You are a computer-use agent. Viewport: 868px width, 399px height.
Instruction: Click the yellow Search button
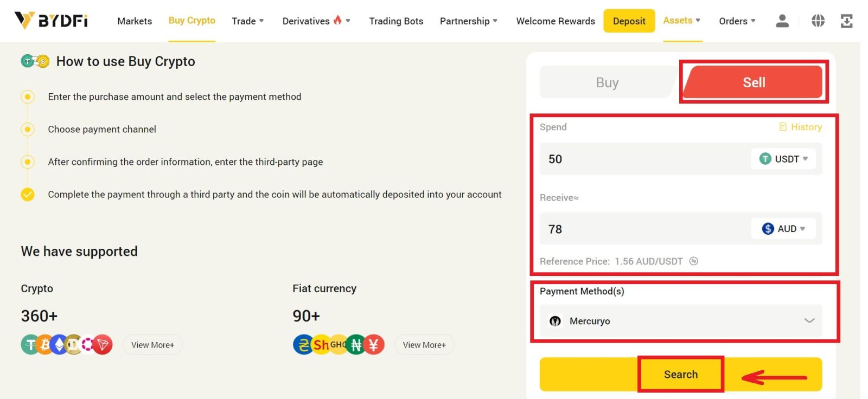pyautogui.click(x=681, y=374)
